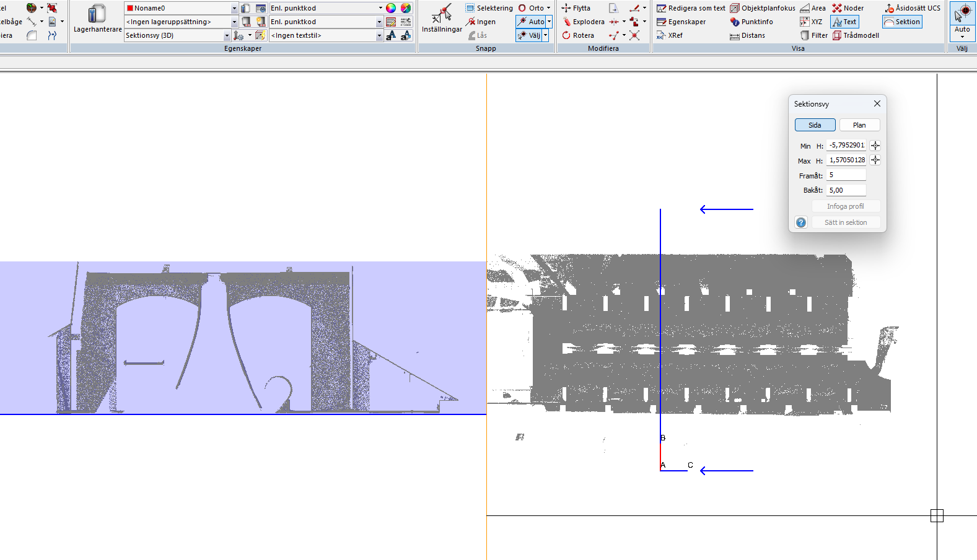
Task: Open help in Sektionsvy dialog
Action: (801, 222)
